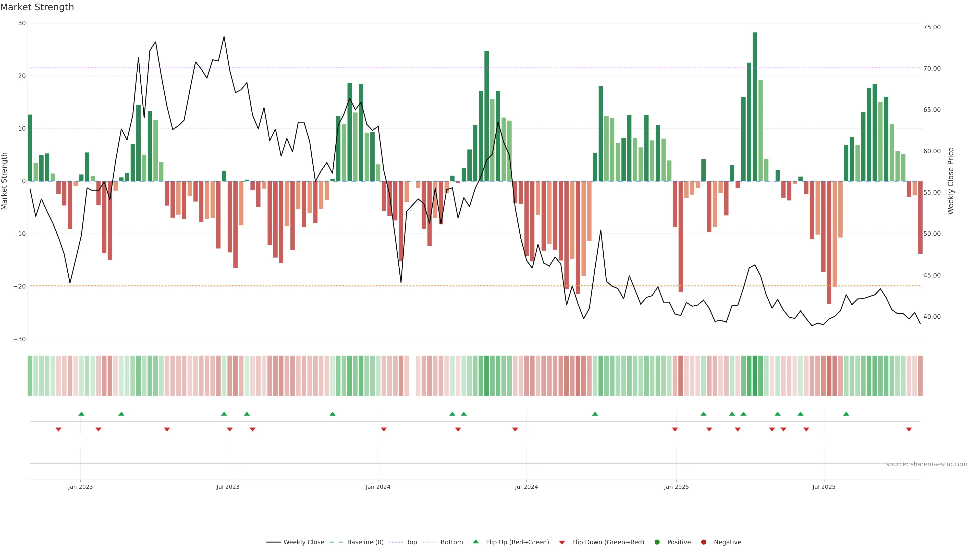
Task: Click the Jul 2025 x-axis label
Action: click(x=824, y=487)
